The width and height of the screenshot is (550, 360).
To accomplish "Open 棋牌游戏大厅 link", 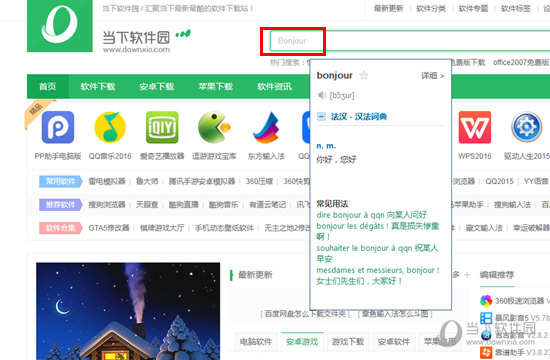I will (162, 228).
